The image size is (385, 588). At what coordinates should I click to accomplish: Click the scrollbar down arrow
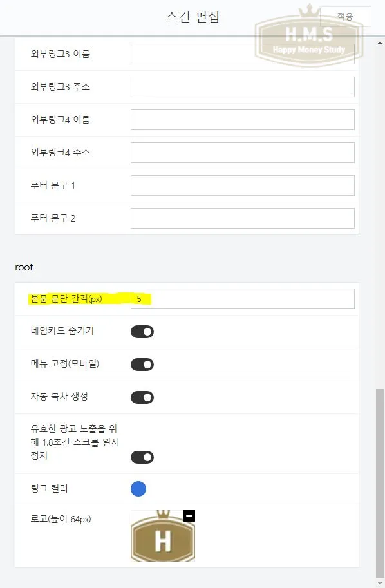click(380, 583)
